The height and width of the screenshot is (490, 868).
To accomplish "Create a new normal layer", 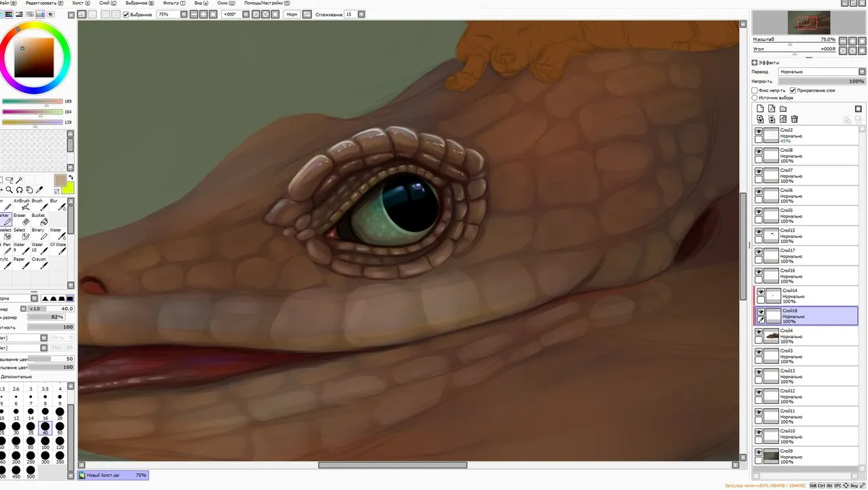I will pyautogui.click(x=760, y=108).
